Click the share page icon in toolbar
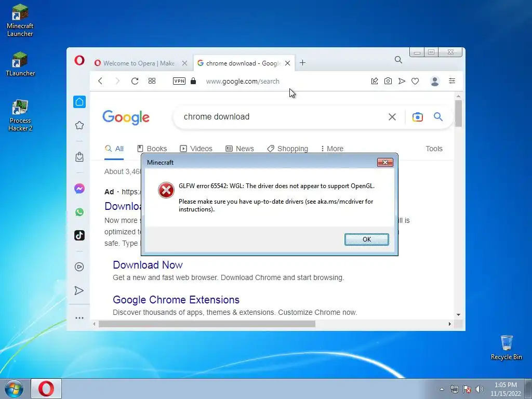The image size is (532, 399). coord(375,81)
